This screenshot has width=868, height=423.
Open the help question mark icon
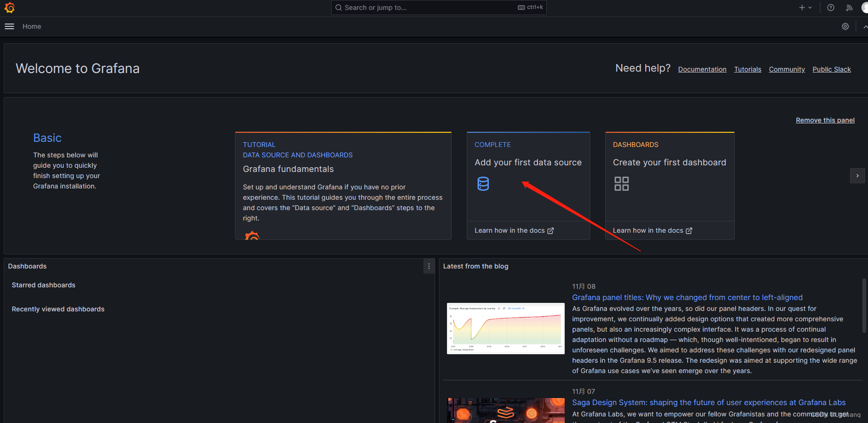831,8
